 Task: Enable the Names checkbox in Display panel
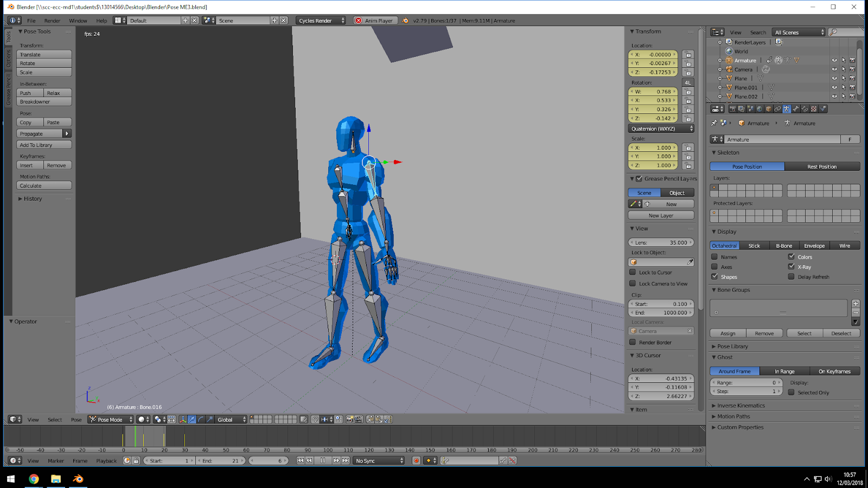coord(715,256)
